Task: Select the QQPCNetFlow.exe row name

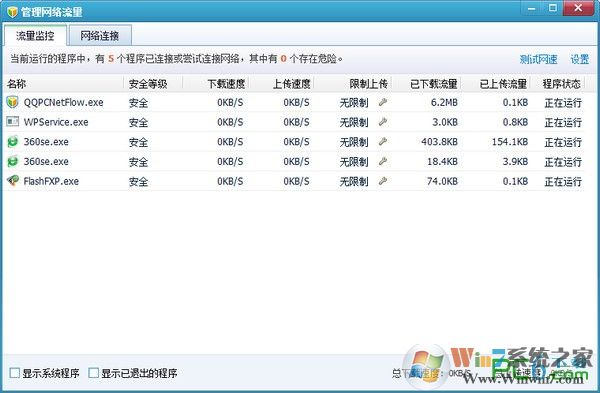Action: coord(64,103)
